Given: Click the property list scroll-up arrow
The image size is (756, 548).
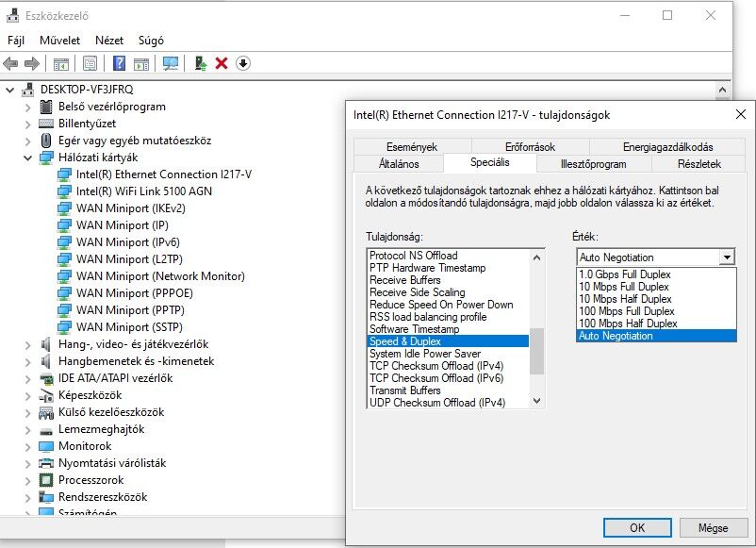Looking at the screenshot, I should (536, 257).
